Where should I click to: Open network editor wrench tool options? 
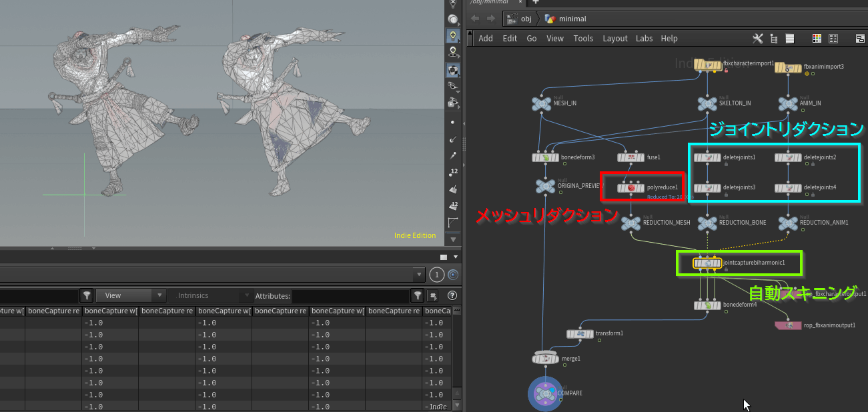pos(757,39)
